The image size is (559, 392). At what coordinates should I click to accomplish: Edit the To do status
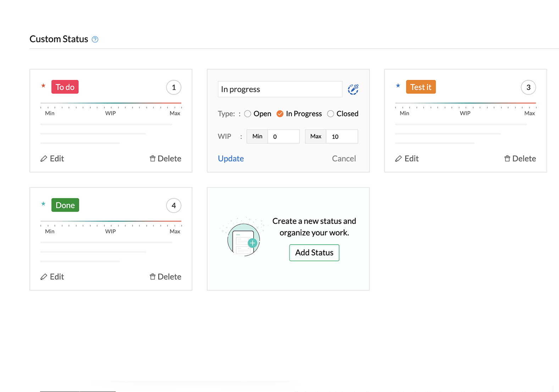point(52,159)
